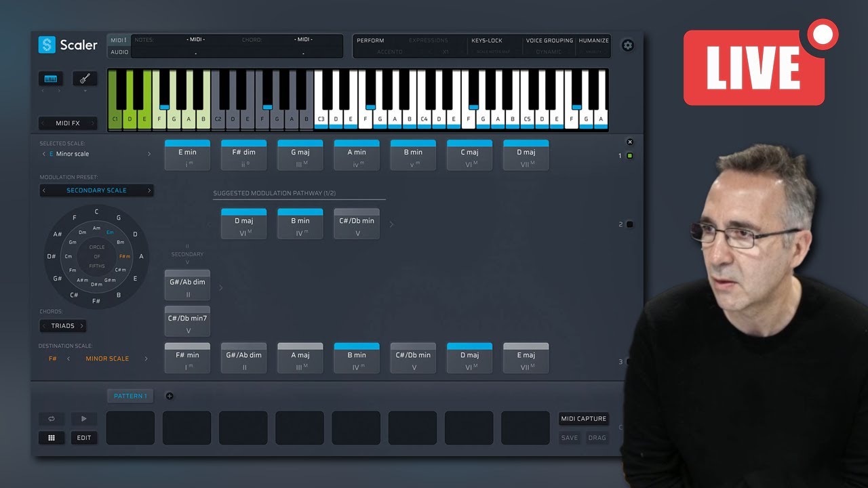Click MIDI CAPTURE button
The width and height of the screenshot is (868, 488).
point(583,419)
